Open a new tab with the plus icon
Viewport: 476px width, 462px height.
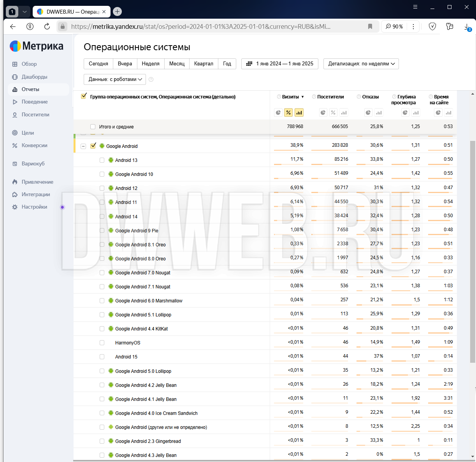click(x=117, y=12)
